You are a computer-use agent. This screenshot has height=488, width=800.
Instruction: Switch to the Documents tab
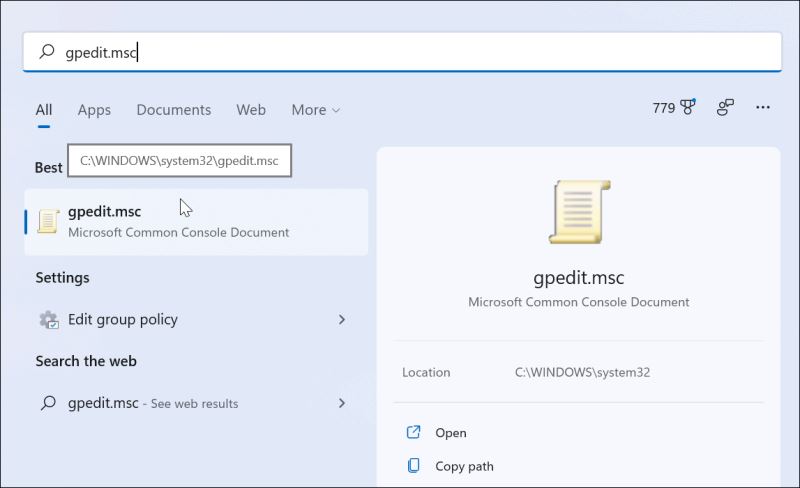pyautogui.click(x=173, y=110)
